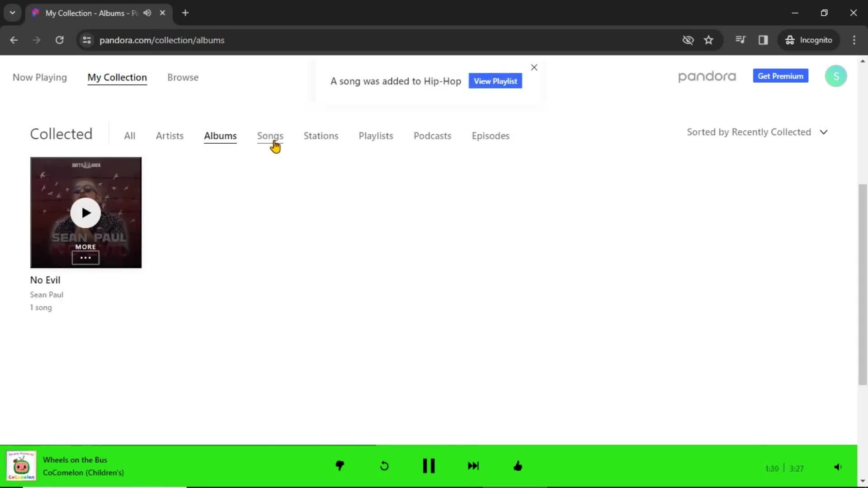Click the More options ellipsis on album
Screen dimensions: 868x488
(x=85, y=258)
